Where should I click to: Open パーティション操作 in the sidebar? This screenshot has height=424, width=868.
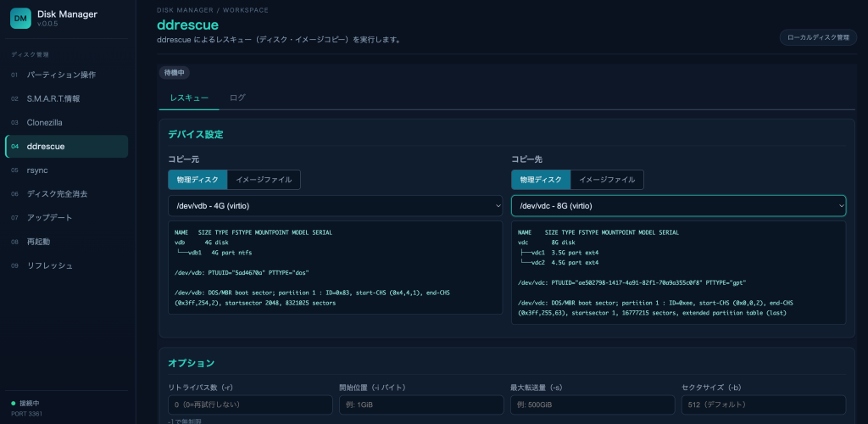pos(66,75)
